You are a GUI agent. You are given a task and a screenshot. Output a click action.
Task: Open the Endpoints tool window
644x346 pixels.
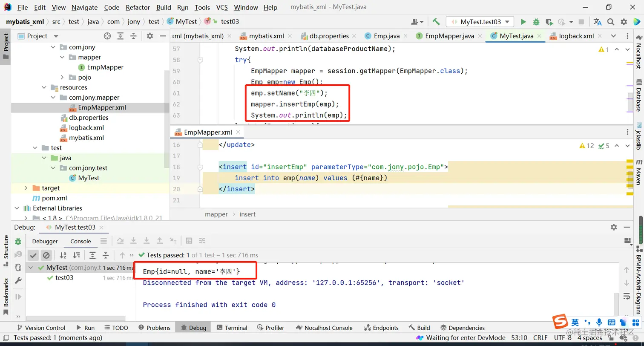382,328
